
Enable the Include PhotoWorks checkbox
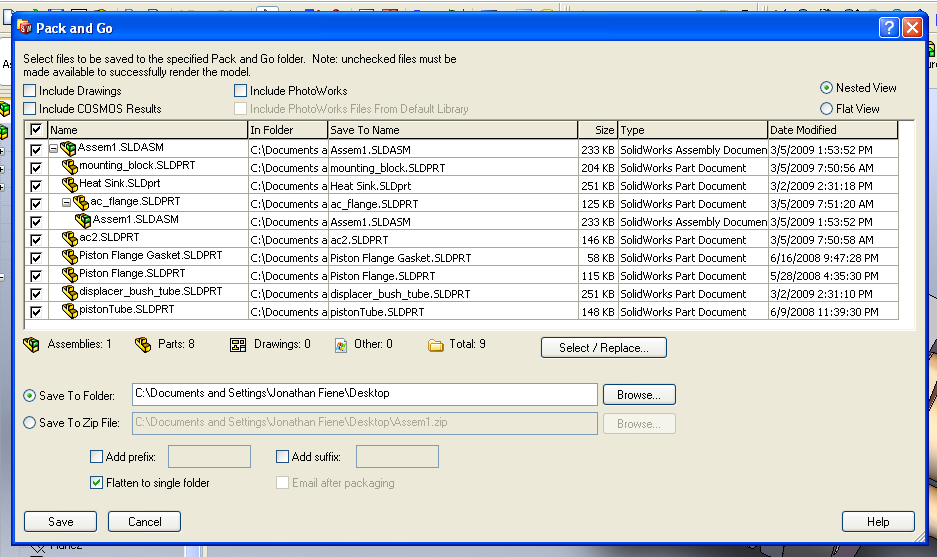tap(240, 91)
